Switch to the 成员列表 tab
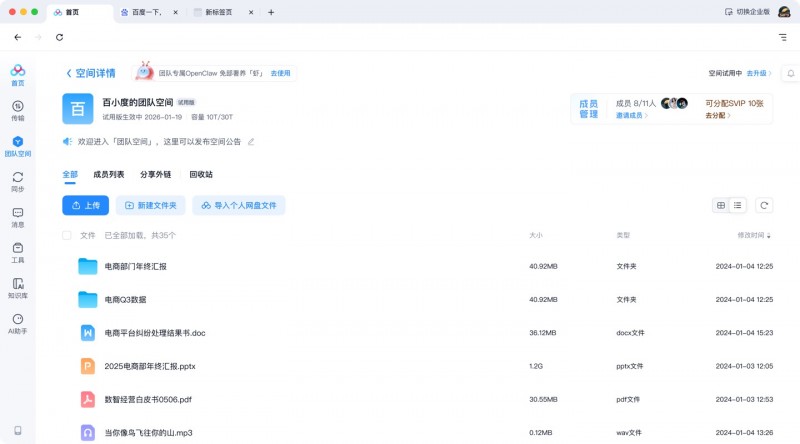 108,174
